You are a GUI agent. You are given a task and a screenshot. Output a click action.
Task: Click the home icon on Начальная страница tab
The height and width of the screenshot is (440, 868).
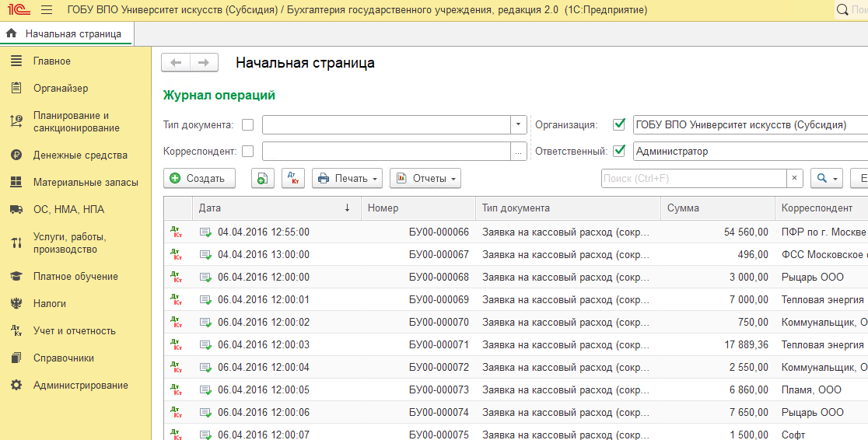click(11, 33)
